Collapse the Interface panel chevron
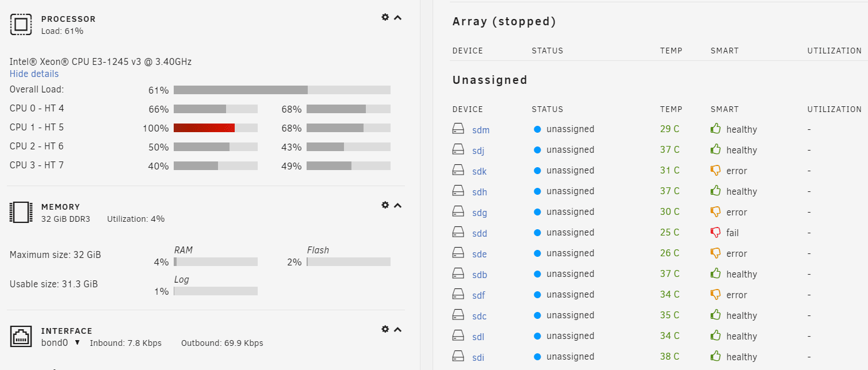The height and width of the screenshot is (370, 868). [397, 329]
